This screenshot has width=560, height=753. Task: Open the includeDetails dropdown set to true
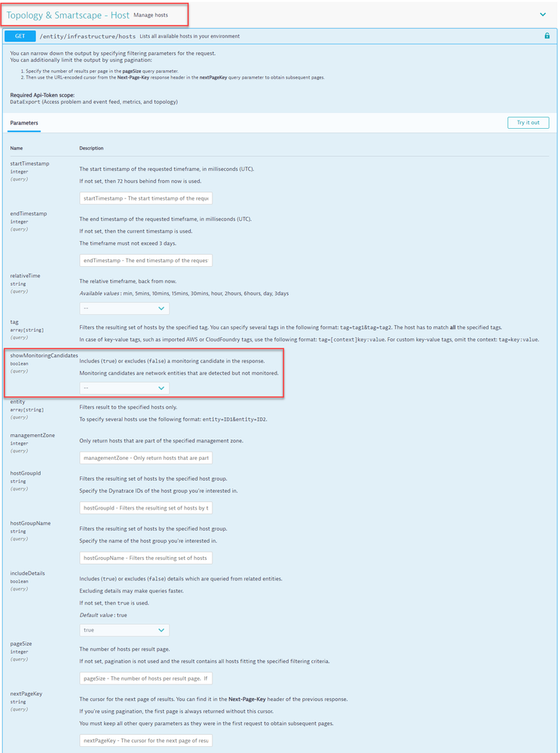pyautogui.click(x=124, y=629)
